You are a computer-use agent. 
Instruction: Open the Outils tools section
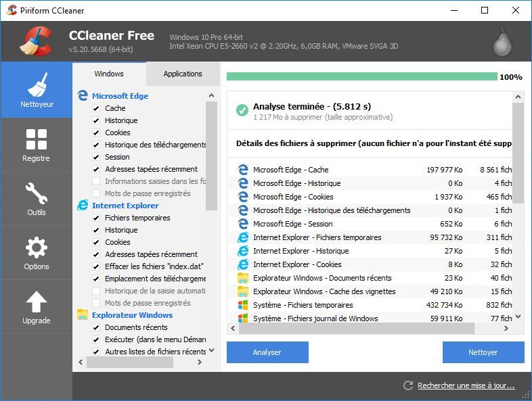37,199
